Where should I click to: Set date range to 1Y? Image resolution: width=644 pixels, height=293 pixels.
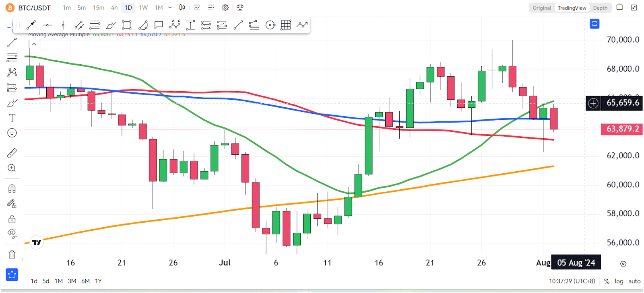click(x=98, y=281)
